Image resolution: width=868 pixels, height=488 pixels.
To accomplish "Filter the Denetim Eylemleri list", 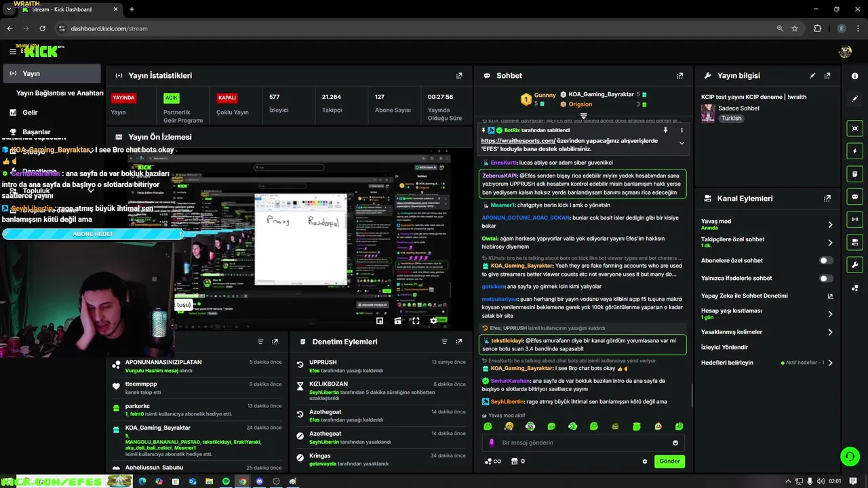I will 444,342.
